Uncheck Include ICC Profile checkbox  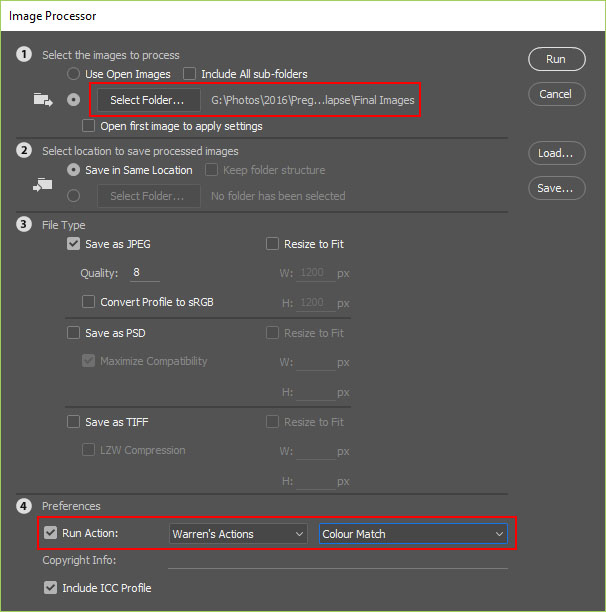tap(50, 587)
